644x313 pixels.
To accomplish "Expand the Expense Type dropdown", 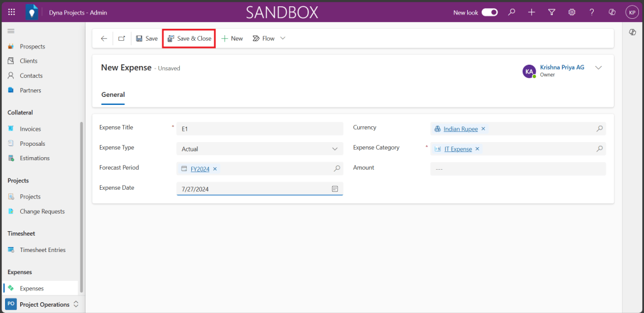I will (x=335, y=149).
